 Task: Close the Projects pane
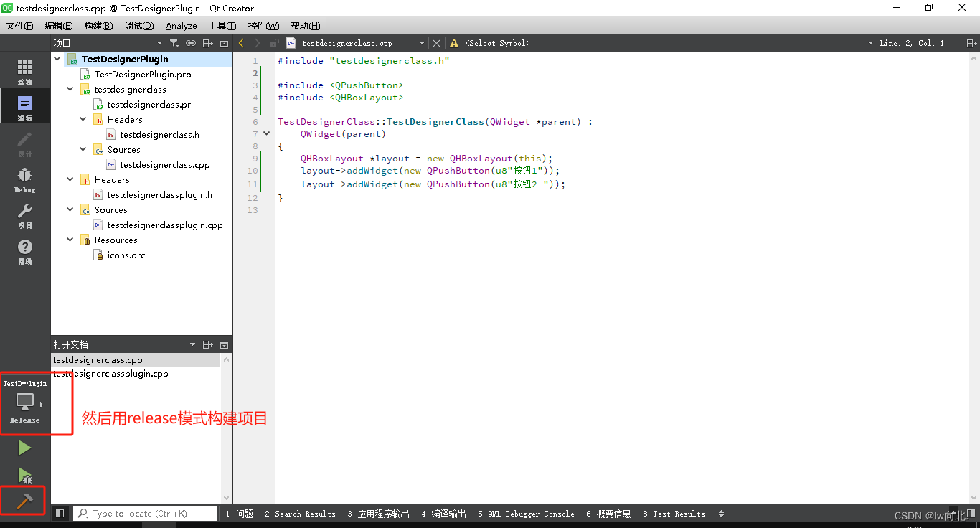pyautogui.click(x=224, y=43)
